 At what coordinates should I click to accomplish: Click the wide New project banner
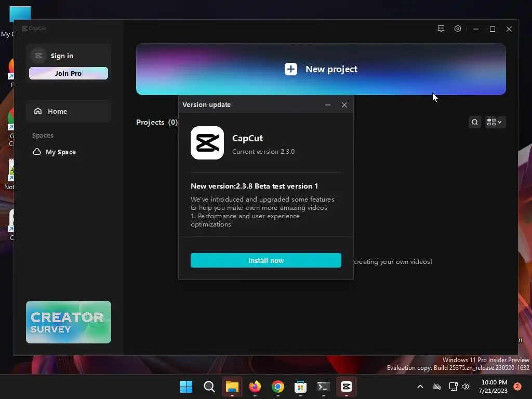click(x=321, y=69)
